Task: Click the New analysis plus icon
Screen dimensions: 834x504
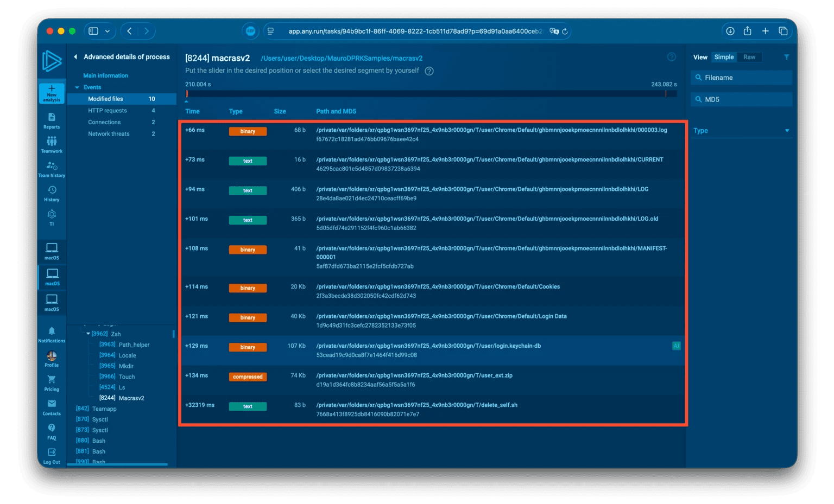Action: click(52, 89)
